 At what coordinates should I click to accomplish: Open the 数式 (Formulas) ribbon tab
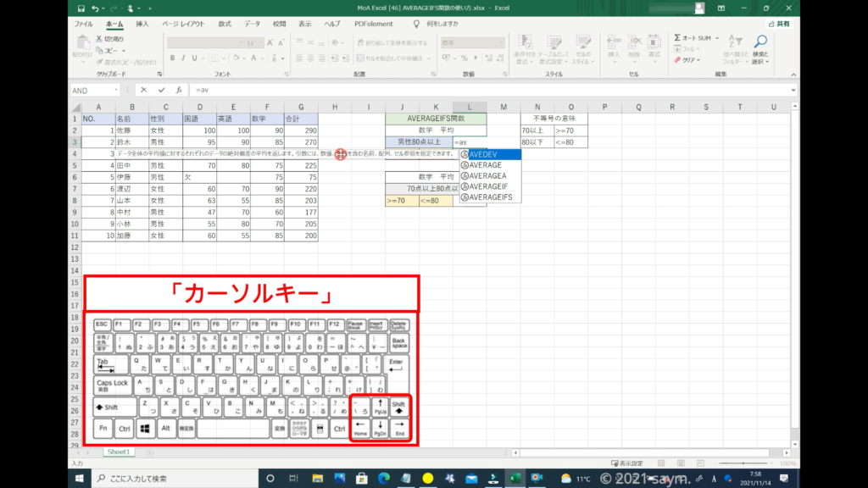click(x=225, y=24)
